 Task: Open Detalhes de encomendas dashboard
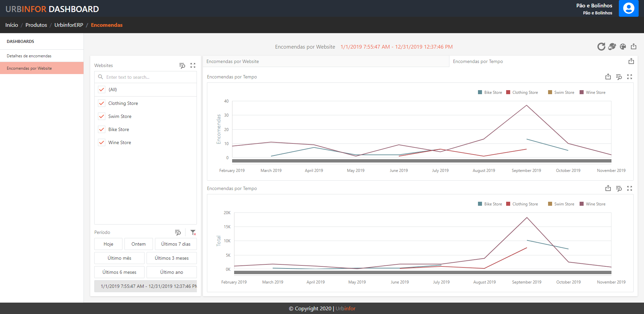29,56
